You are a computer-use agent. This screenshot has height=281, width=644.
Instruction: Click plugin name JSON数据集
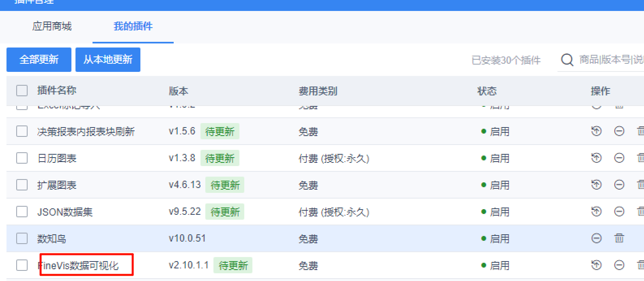tap(65, 212)
